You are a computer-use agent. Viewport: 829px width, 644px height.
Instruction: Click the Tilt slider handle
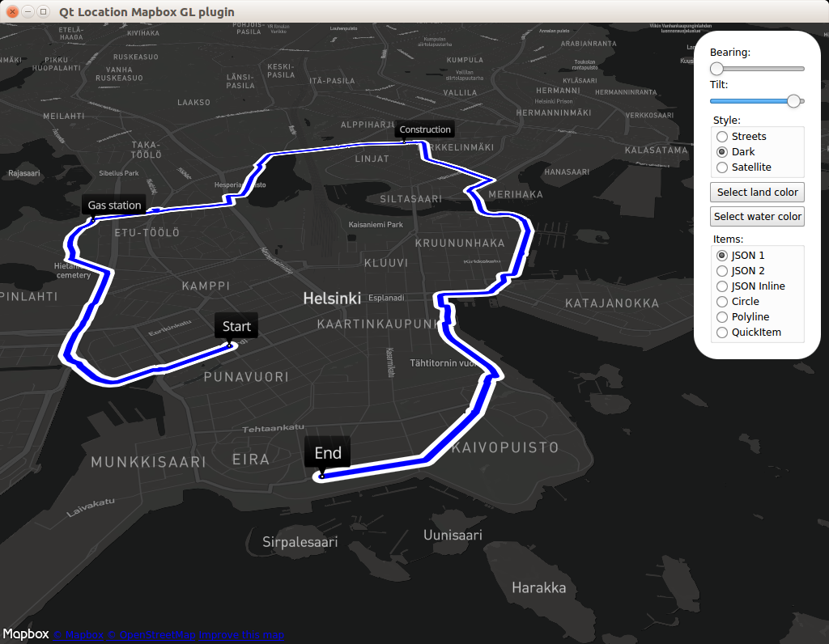tap(793, 101)
